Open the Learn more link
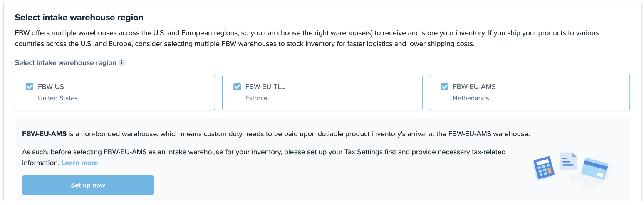This screenshot has height=205, width=644. pos(79,162)
